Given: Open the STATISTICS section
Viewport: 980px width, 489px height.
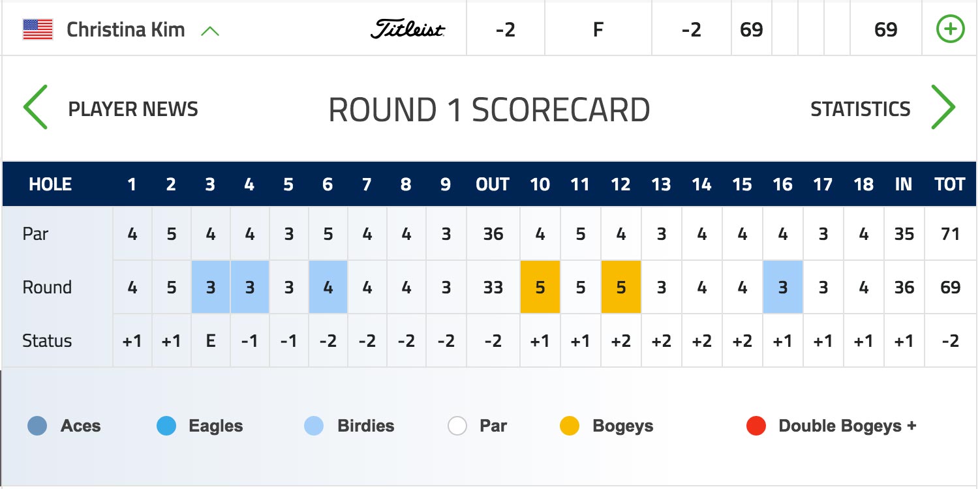Looking at the screenshot, I should click(860, 109).
